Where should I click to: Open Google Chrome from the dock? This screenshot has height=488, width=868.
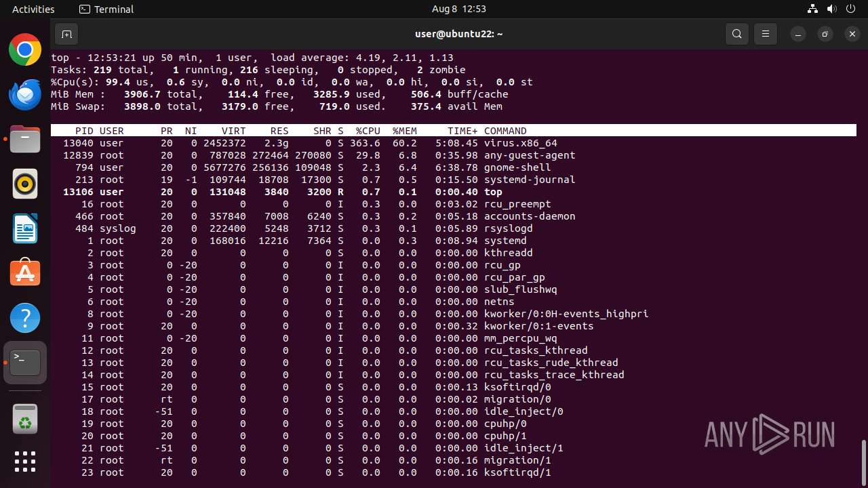click(x=25, y=49)
